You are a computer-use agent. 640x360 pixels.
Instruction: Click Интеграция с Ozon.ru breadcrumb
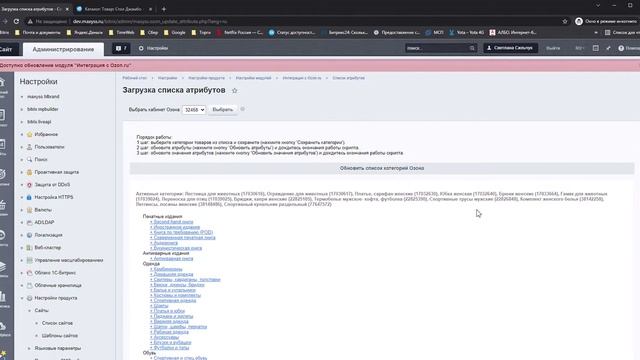(302, 78)
